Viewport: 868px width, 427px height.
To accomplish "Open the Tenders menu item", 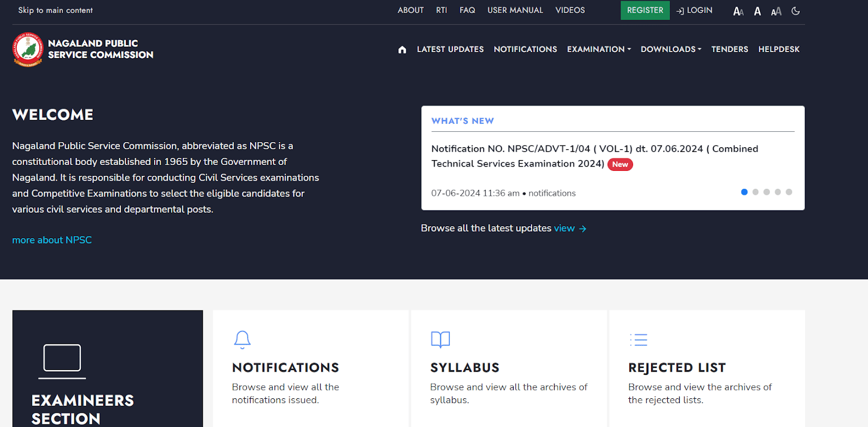I will pos(730,49).
